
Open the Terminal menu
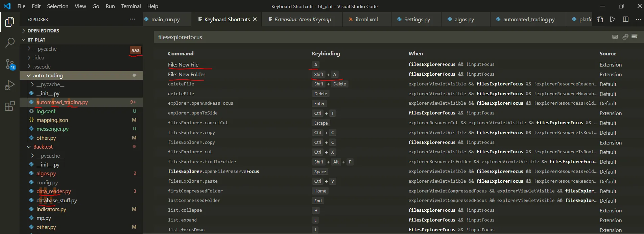pos(131,6)
